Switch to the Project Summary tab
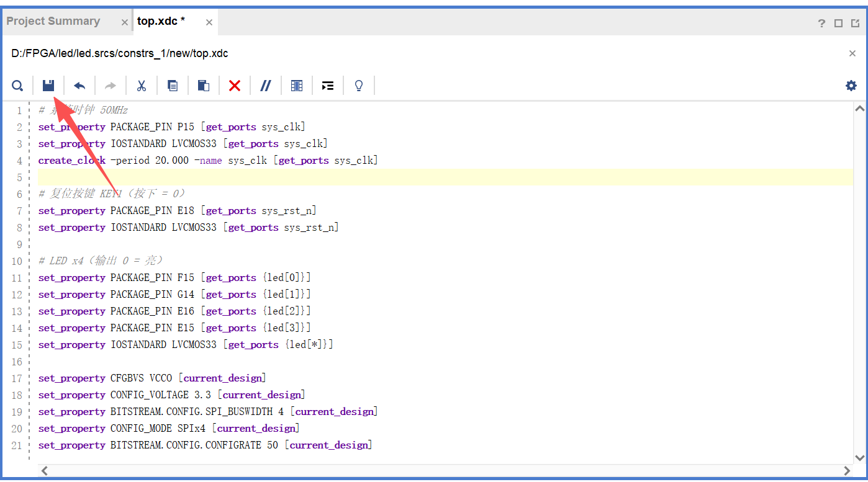The height and width of the screenshot is (482, 868). point(53,21)
